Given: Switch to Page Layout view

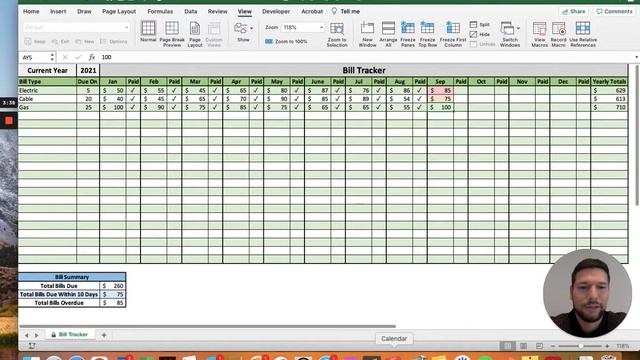Looking at the screenshot, I should tap(195, 33).
